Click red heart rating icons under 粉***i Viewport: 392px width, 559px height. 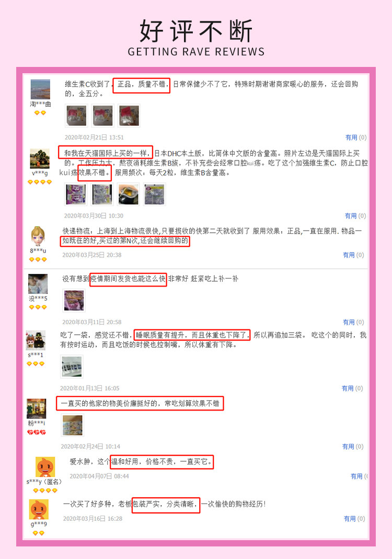[37, 432]
